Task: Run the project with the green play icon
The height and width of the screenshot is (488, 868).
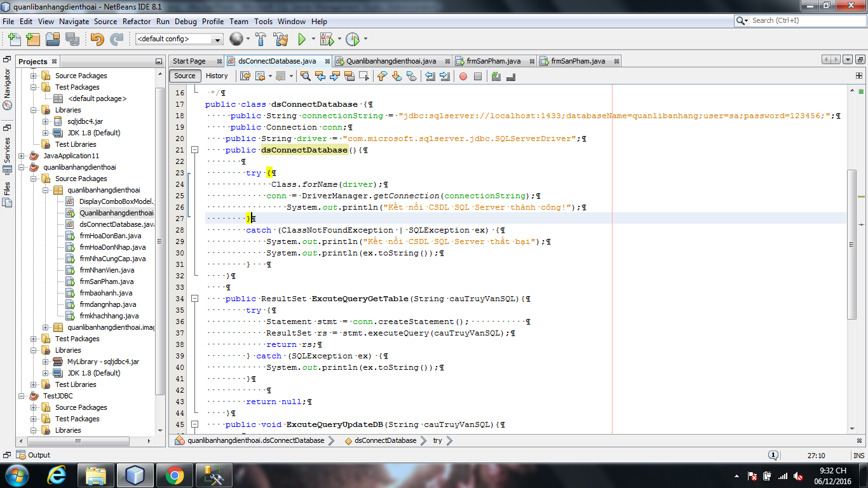Action: tap(302, 39)
